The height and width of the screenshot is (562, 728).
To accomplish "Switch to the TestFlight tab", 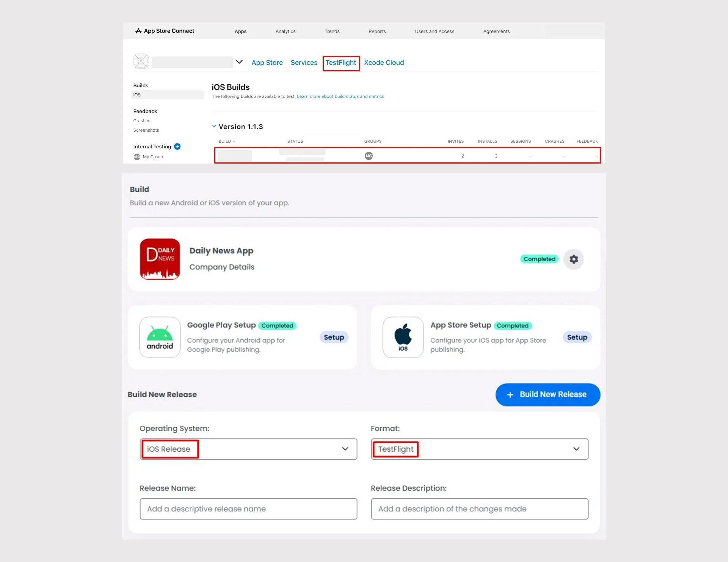I will pos(341,63).
